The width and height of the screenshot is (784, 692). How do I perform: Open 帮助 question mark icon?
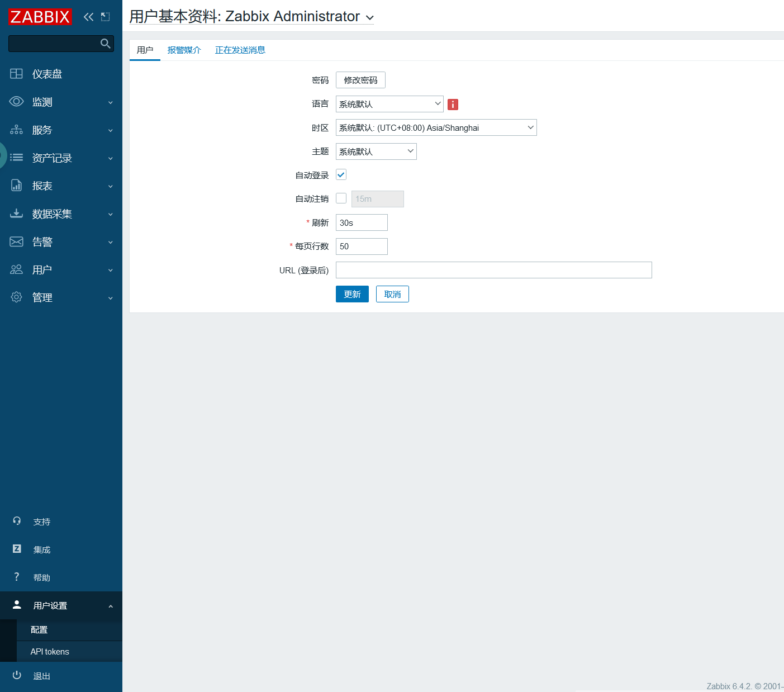17,577
